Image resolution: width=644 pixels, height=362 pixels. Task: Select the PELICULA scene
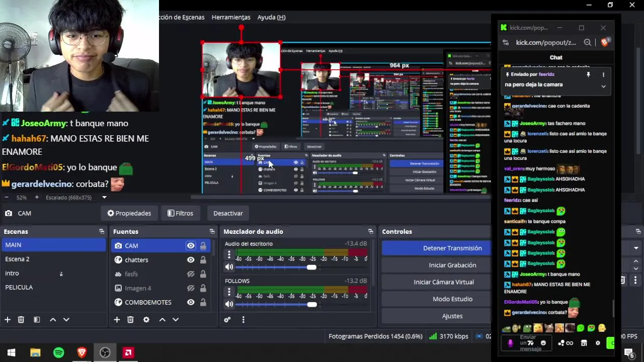[x=54, y=287]
